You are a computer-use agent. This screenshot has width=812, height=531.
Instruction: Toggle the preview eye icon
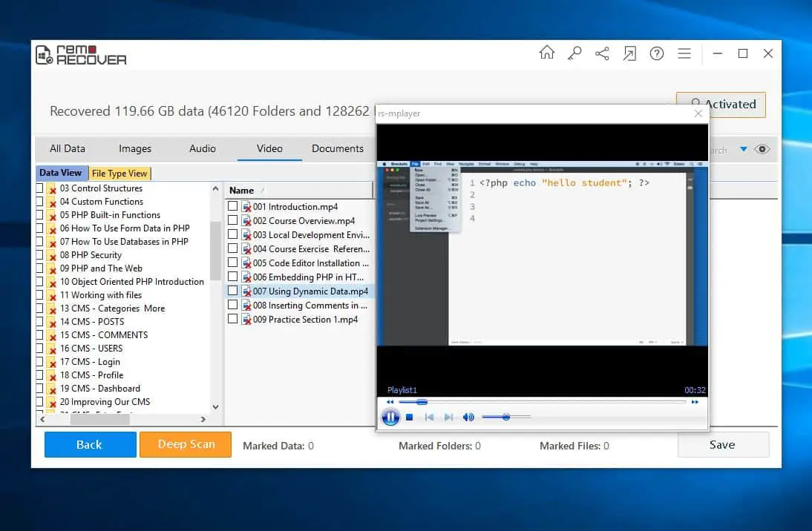[762, 149]
